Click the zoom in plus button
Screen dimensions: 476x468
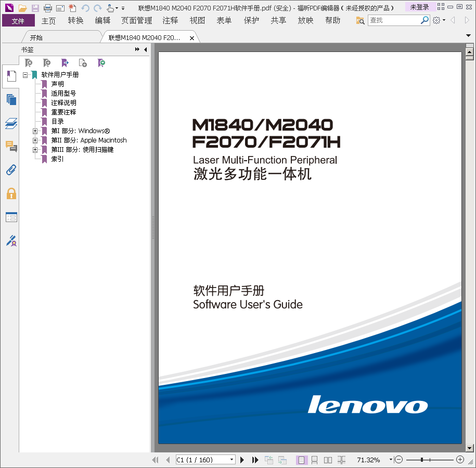[460, 460]
